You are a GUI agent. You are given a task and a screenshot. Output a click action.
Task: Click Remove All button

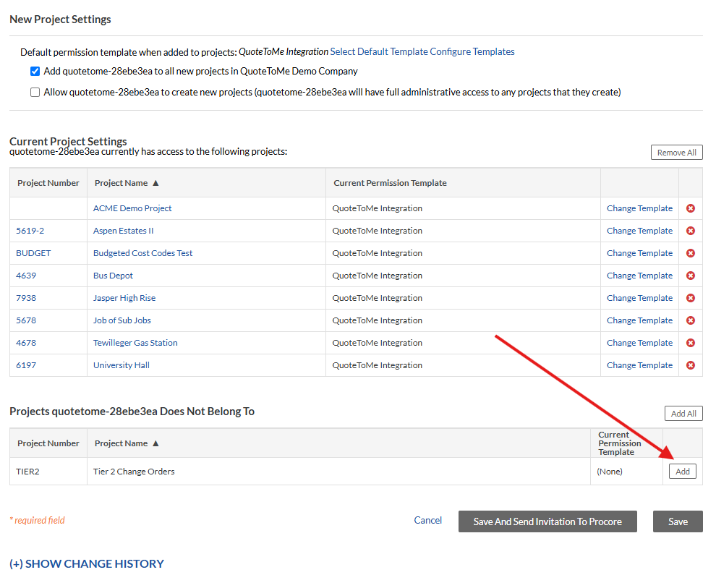coord(676,153)
